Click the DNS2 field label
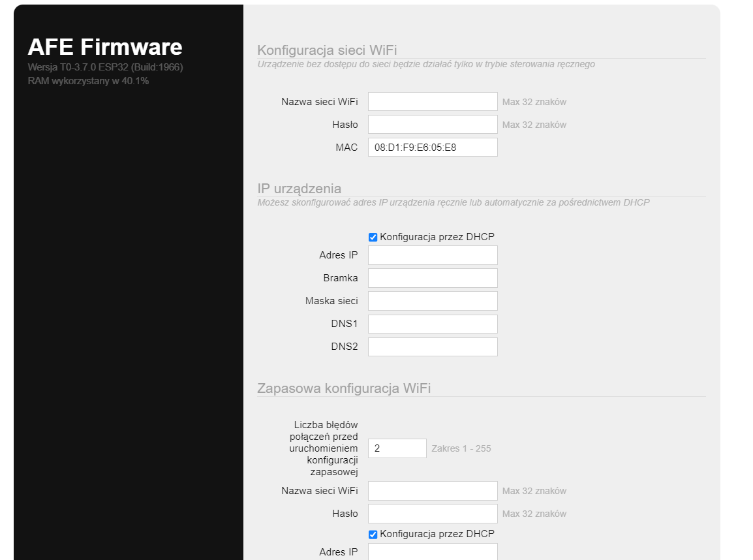This screenshot has height=560, width=753. [345, 347]
